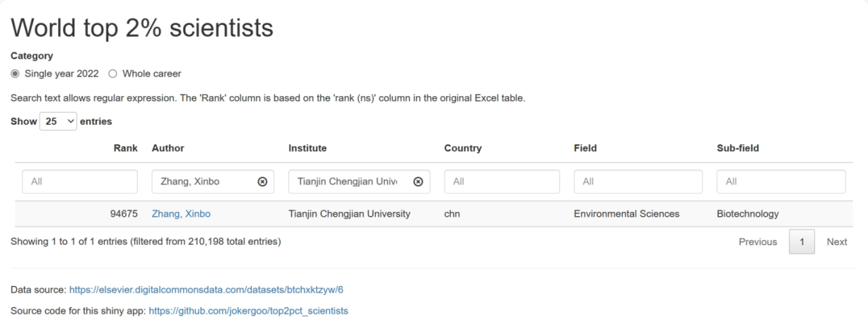Image resolution: width=868 pixels, height=332 pixels.
Task: Click the Field filter input field
Action: click(x=637, y=182)
